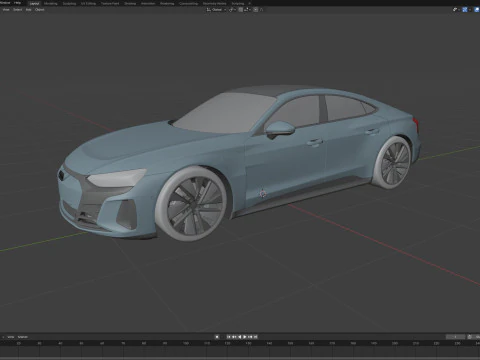Open the Help menu
Viewport: 480px width, 360px height.
coord(17,3)
